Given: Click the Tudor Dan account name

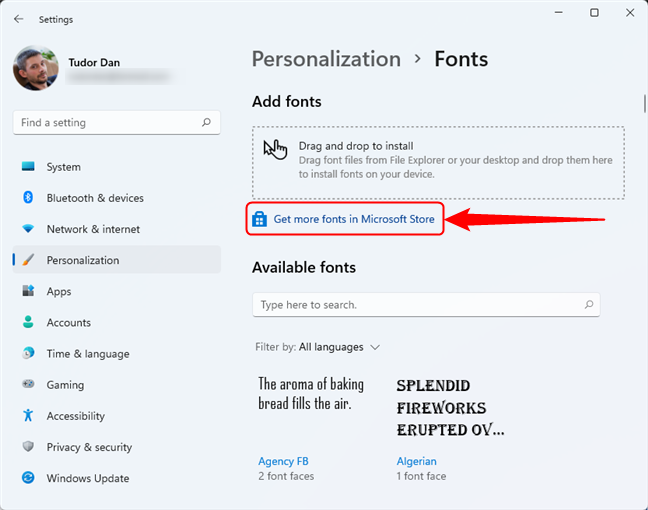Looking at the screenshot, I should 94,62.
